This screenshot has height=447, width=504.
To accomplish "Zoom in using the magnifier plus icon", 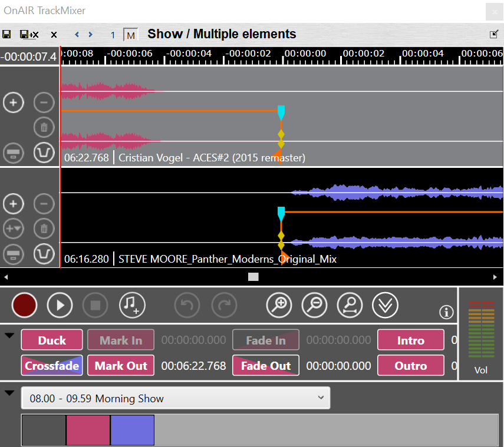I will pos(279,305).
